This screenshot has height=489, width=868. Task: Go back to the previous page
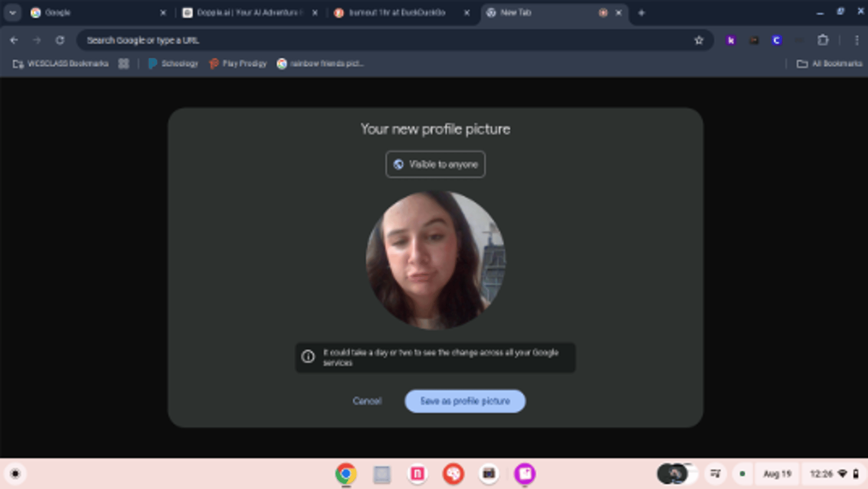point(14,40)
